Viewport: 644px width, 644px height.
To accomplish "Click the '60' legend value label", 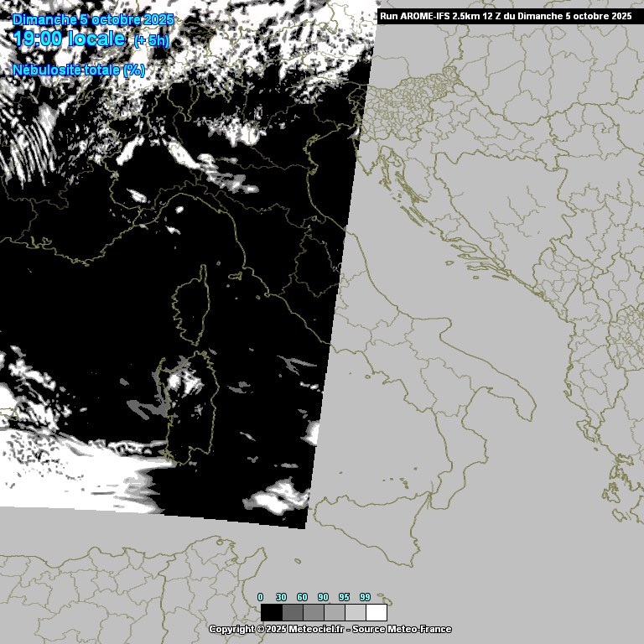I will point(302,597).
